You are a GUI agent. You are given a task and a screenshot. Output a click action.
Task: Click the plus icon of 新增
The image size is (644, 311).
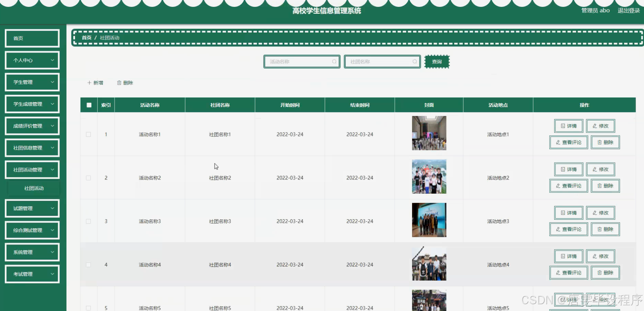tap(89, 83)
